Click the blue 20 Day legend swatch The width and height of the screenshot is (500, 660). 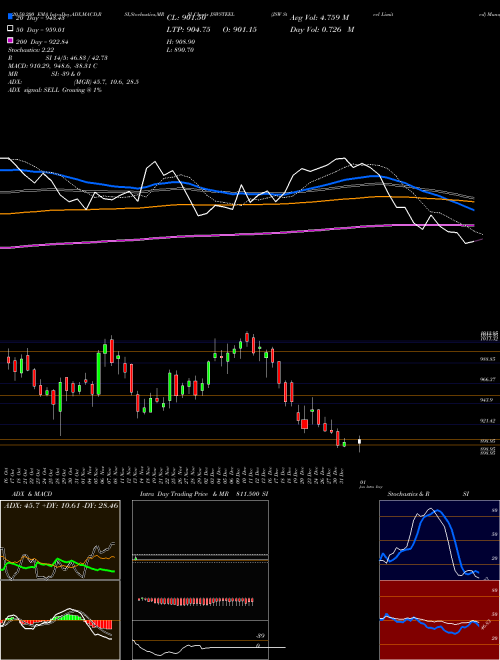pos(11,16)
